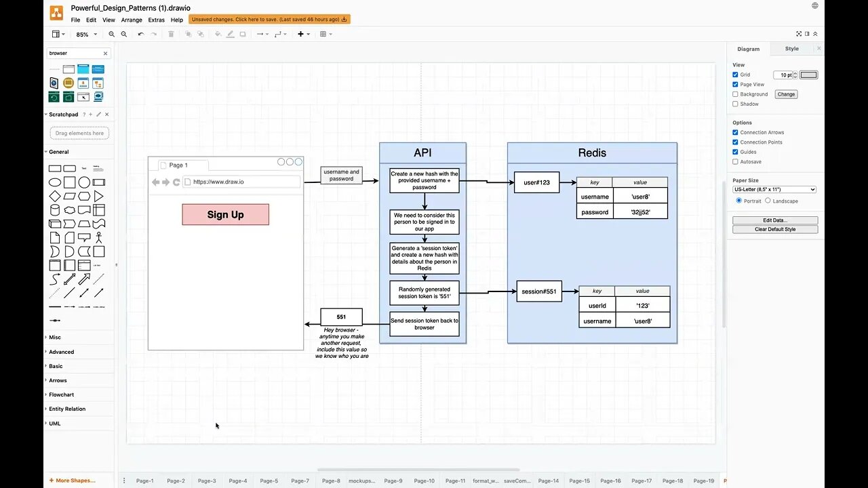Select the light blue browser window shape

tap(83, 69)
